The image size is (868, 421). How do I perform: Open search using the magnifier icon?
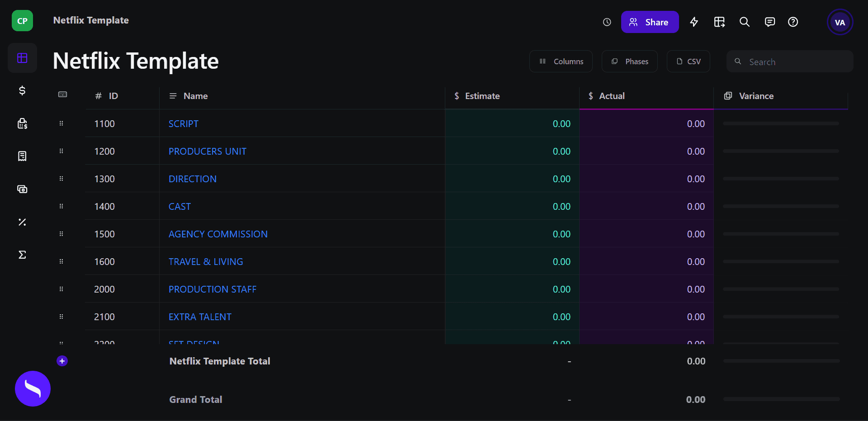click(x=745, y=22)
